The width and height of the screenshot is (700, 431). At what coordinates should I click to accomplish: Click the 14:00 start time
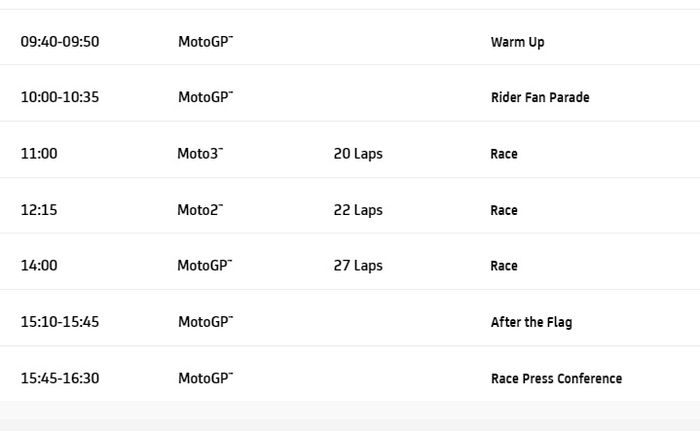39,266
